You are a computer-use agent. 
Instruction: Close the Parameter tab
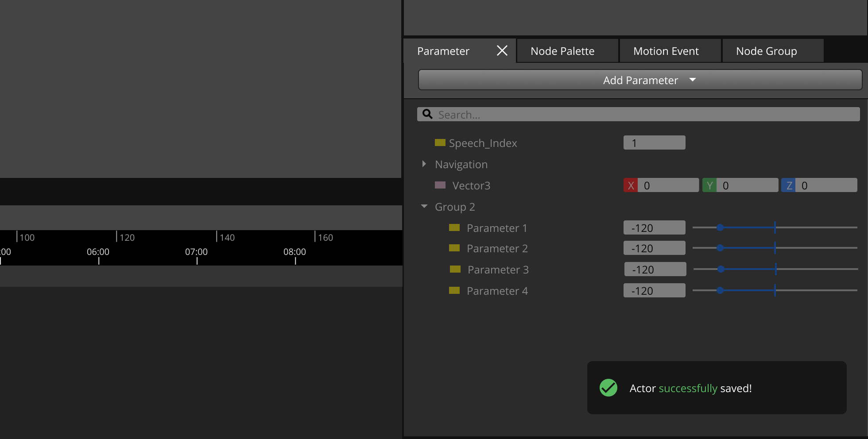(501, 50)
